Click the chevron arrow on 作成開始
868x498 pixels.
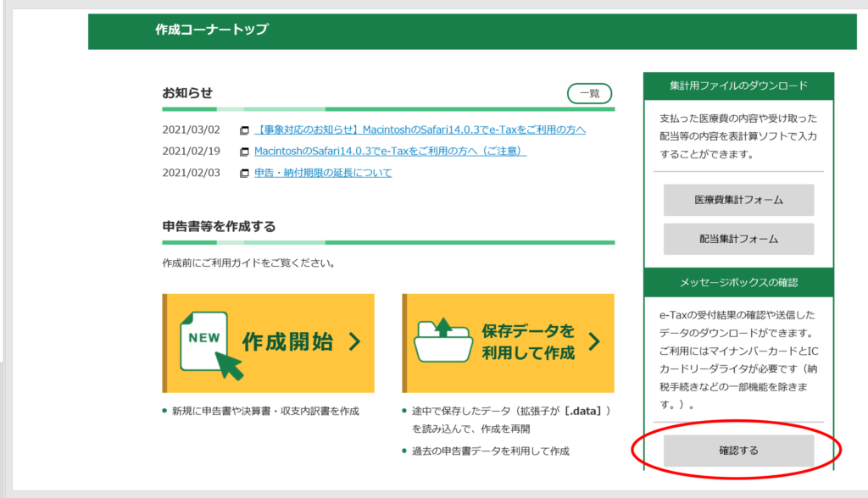(355, 342)
